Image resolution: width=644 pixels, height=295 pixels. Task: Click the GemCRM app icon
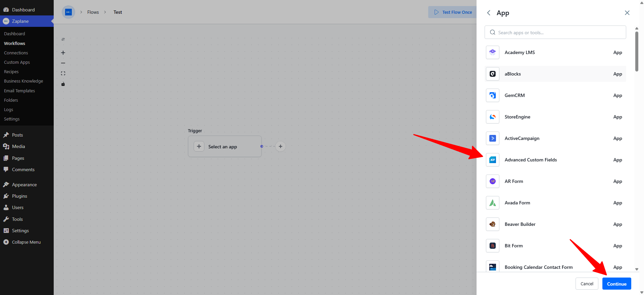pos(492,95)
